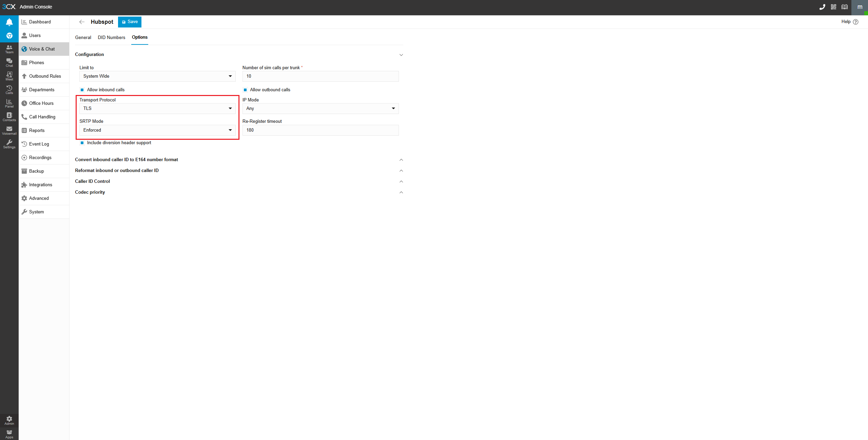Open the Apps icon at bottom left

point(9,434)
